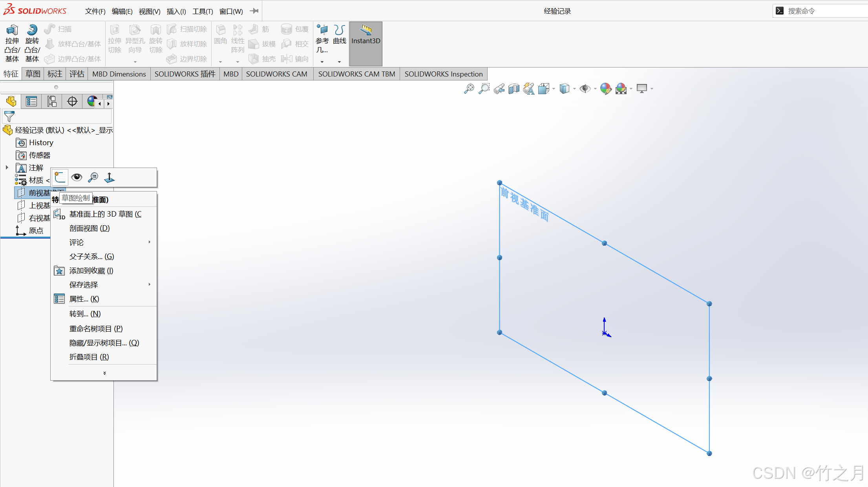Click the Edit Appearance color sphere icon
Viewport: 868px width, 487px height.
coord(605,89)
